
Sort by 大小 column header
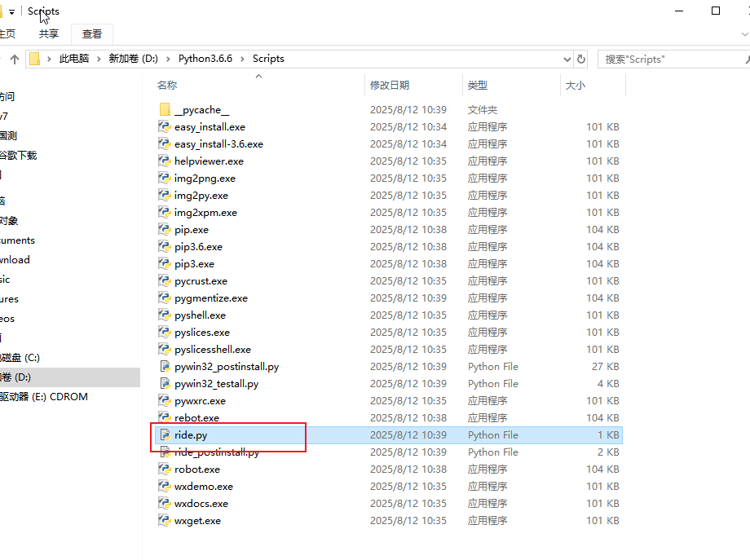click(575, 85)
